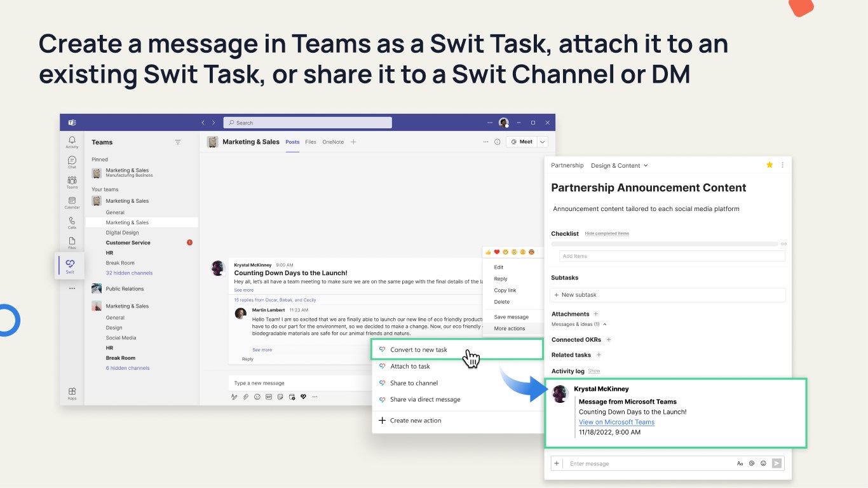Click Hide completed items link
This screenshot has width=868, height=488.
607,234
